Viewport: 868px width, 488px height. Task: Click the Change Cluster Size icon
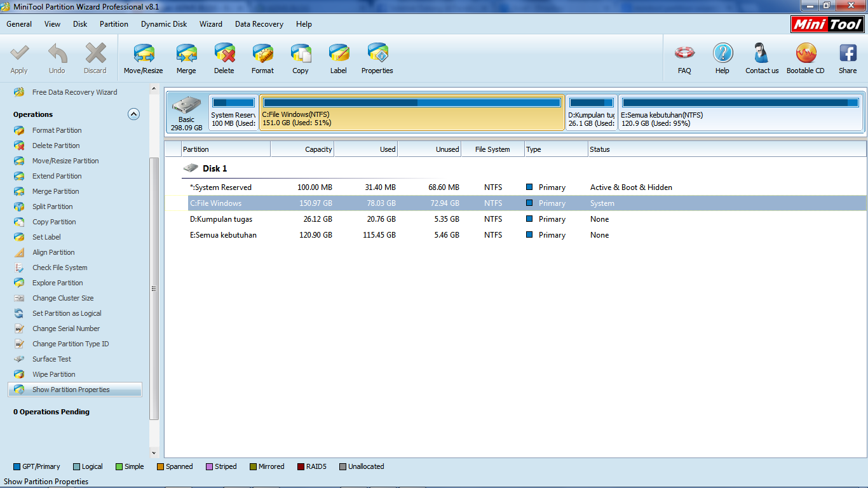[x=20, y=298]
